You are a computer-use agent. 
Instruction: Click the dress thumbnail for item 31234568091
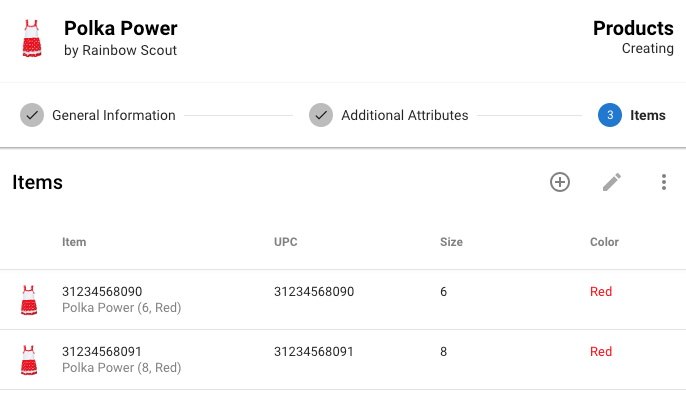pos(29,360)
